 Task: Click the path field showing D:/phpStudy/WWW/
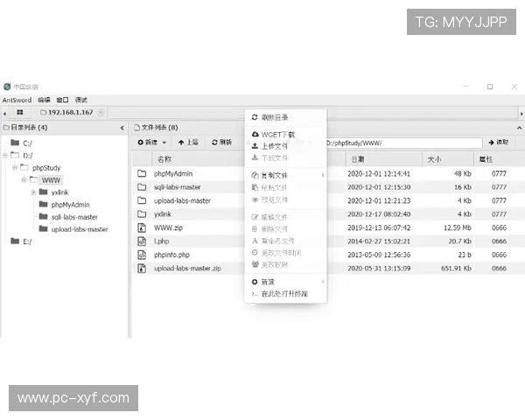(402, 142)
